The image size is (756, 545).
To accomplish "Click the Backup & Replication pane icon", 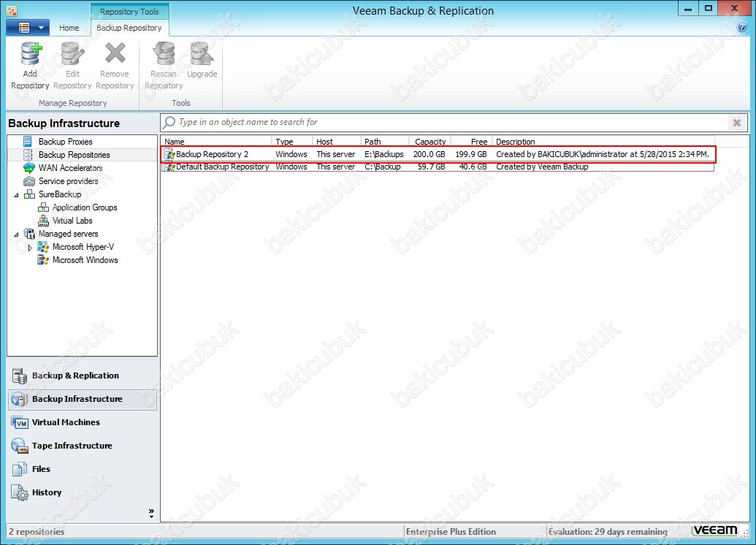I will point(20,376).
